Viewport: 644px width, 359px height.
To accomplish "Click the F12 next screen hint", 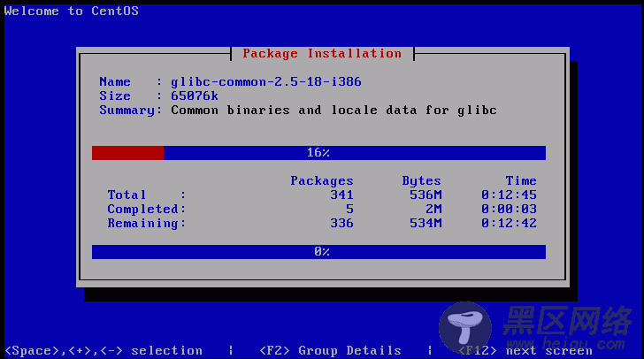I will (x=525, y=350).
